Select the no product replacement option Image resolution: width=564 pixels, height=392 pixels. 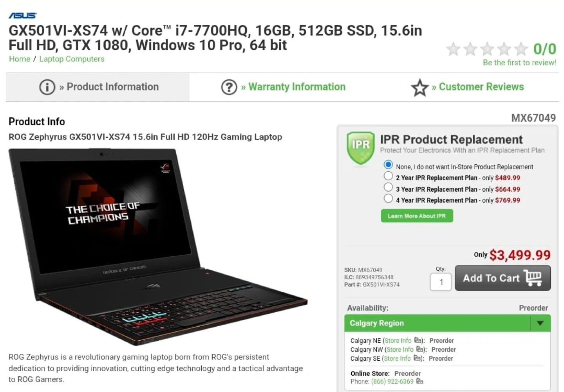[388, 165]
